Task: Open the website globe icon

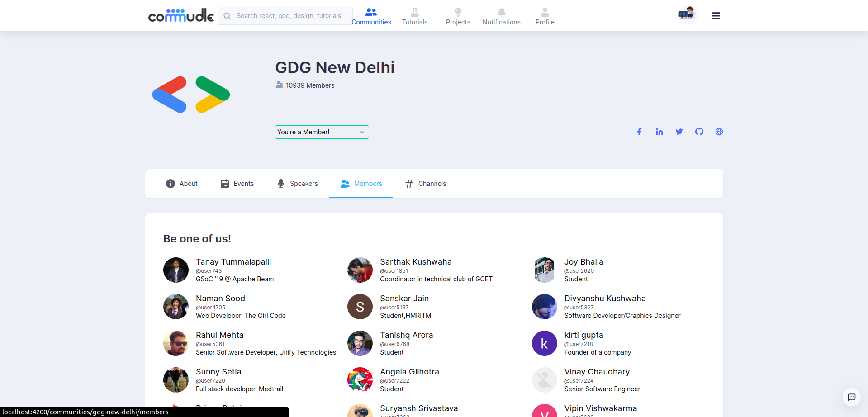Action: pos(719,132)
